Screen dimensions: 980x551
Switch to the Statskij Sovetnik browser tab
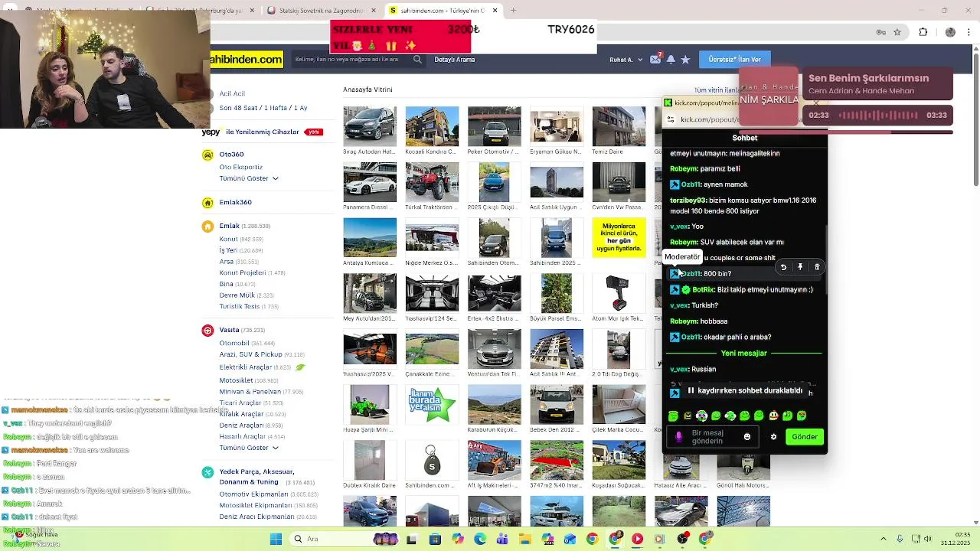323,11
